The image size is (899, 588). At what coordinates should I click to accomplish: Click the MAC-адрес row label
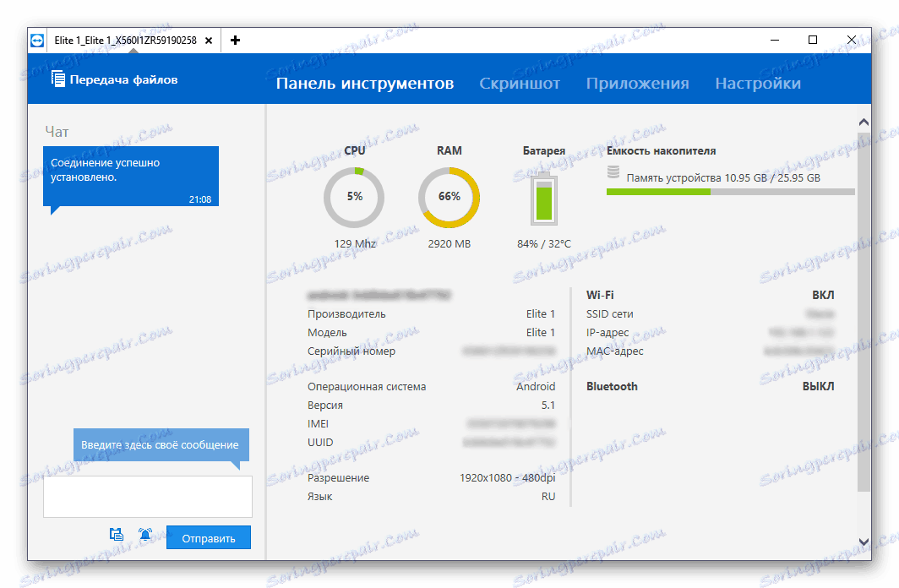click(614, 351)
